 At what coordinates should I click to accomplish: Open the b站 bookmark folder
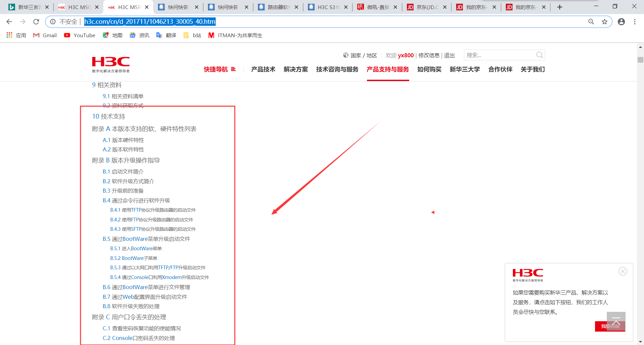pos(192,35)
